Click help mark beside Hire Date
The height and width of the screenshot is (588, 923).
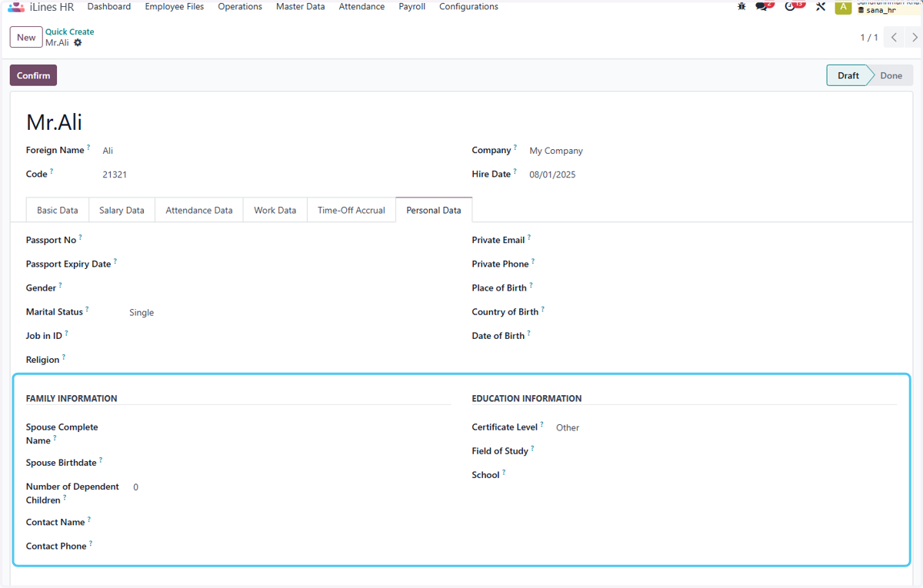pos(515,171)
